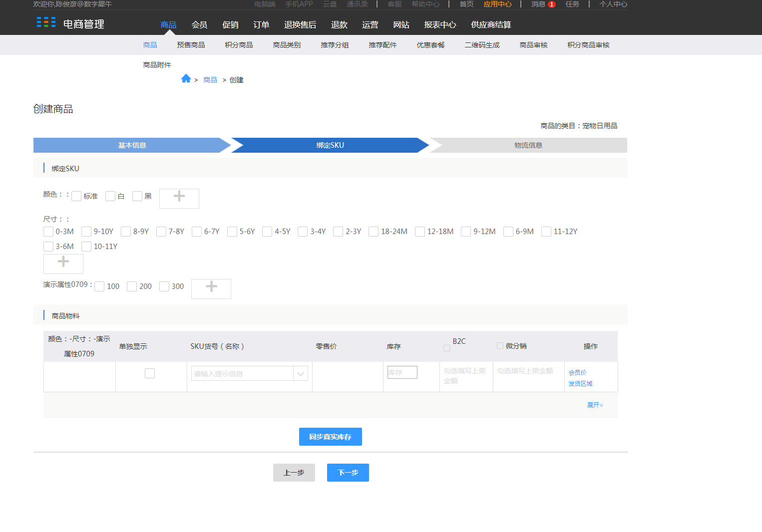Check the 白 color checkbox
Image resolution: width=762 pixels, height=532 pixels.
pyautogui.click(x=110, y=196)
